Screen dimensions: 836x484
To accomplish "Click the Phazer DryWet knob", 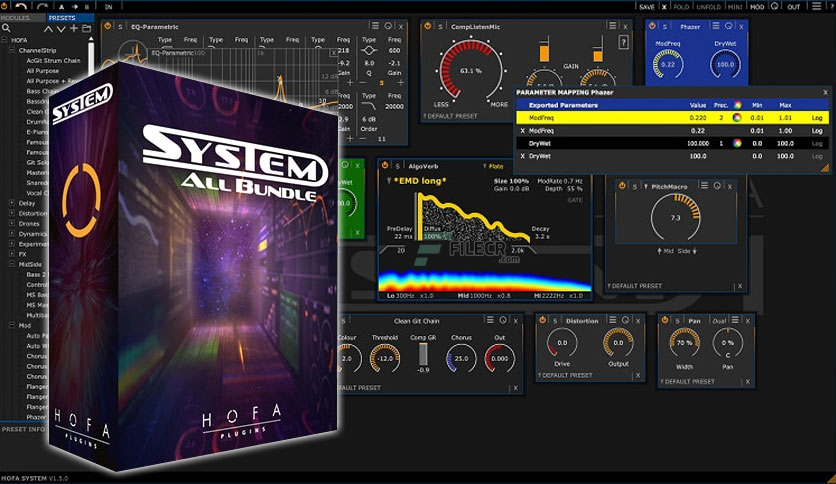I will click(x=725, y=64).
